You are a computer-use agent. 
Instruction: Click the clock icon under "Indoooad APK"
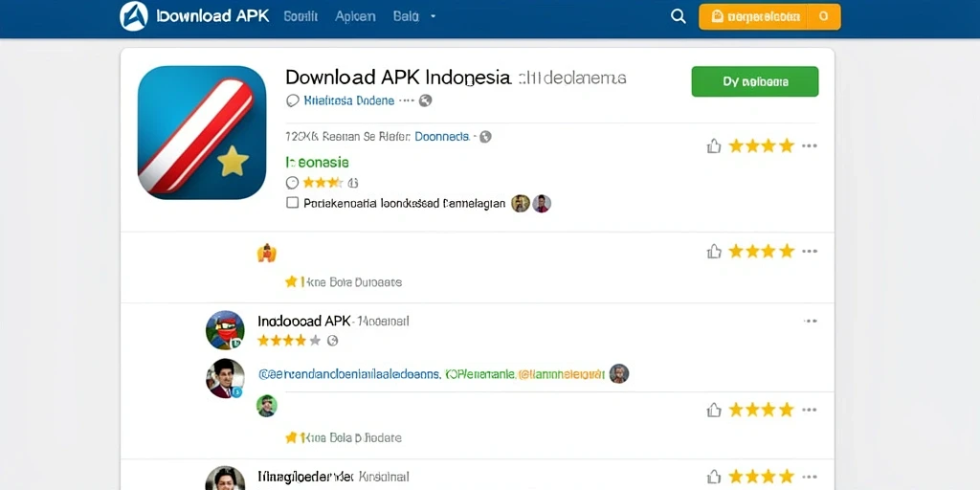[332, 341]
